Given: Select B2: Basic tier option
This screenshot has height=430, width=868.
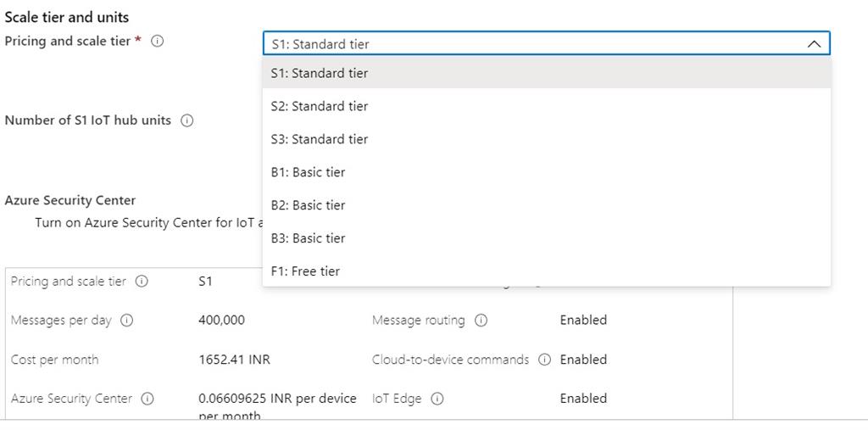Looking at the screenshot, I should click(547, 205).
